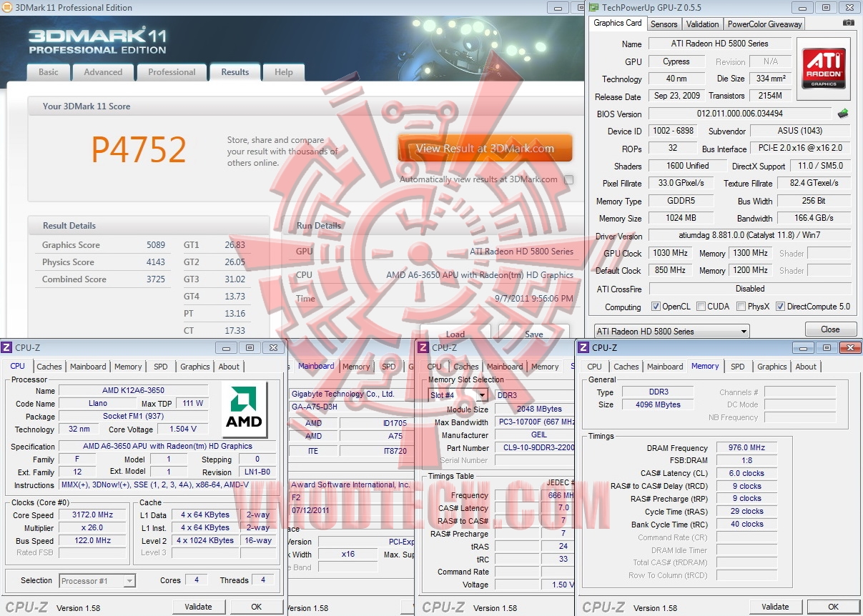Screen dimensions: 863x616
Task: Toggle the OpenCL checkbox
Action: 656,307
